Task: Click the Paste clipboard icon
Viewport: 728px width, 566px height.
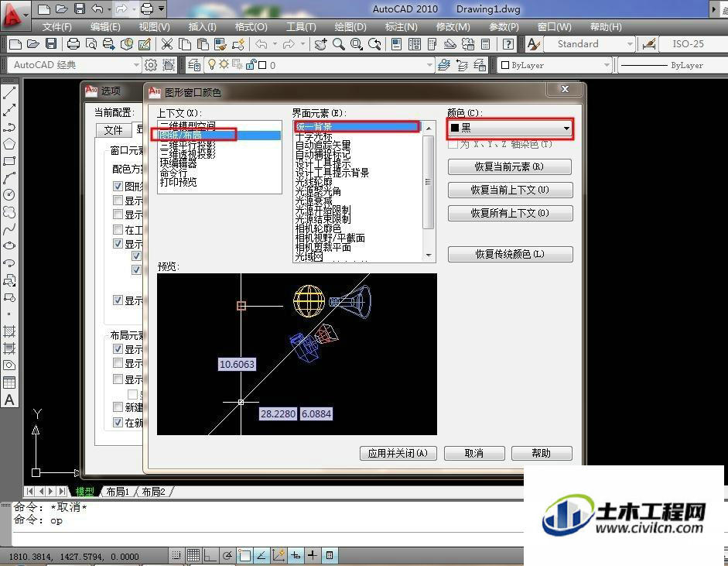Action: (203, 44)
